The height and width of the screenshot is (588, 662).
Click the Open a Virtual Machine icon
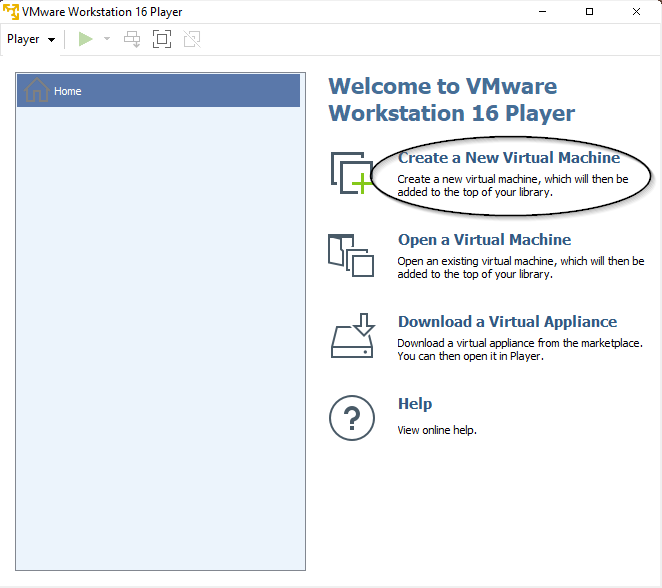pos(351,255)
